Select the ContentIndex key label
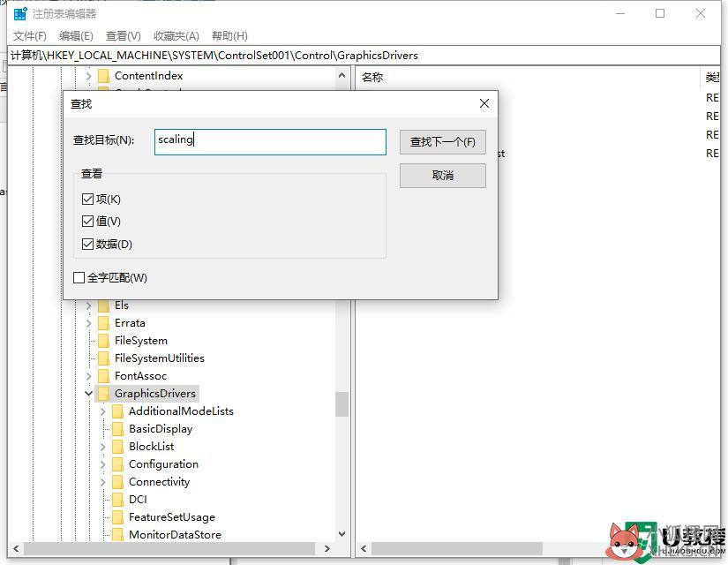728x565 pixels. pos(148,76)
